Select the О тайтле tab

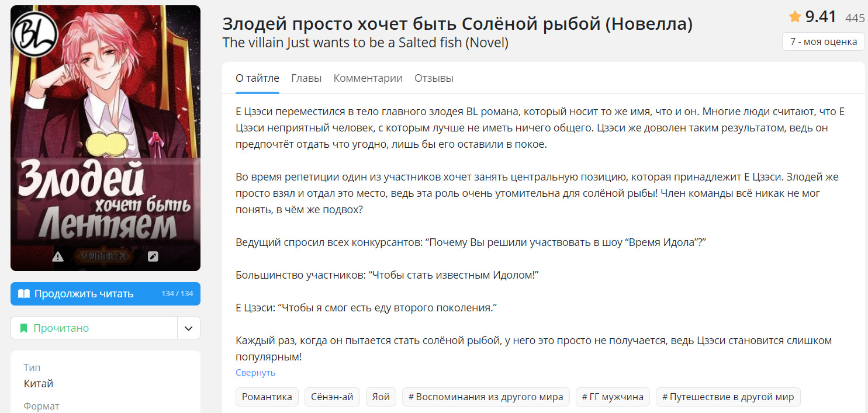(x=257, y=78)
